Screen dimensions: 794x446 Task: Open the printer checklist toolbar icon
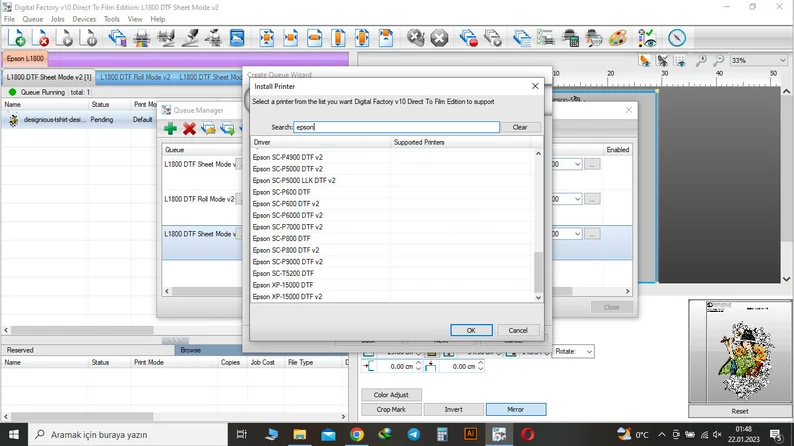pos(546,38)
